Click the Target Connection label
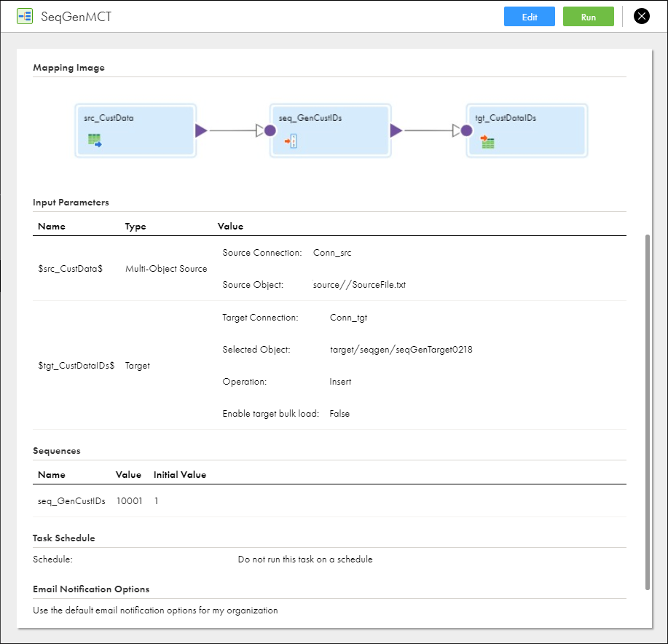 (x=260, y=318)
